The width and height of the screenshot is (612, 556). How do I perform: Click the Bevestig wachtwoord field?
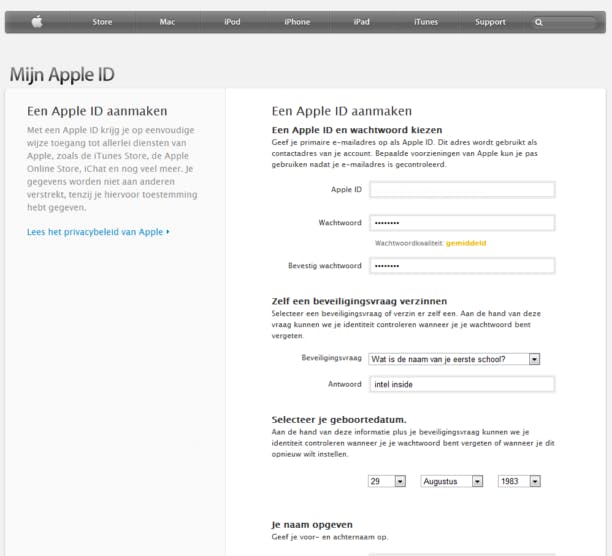(462, 266)
